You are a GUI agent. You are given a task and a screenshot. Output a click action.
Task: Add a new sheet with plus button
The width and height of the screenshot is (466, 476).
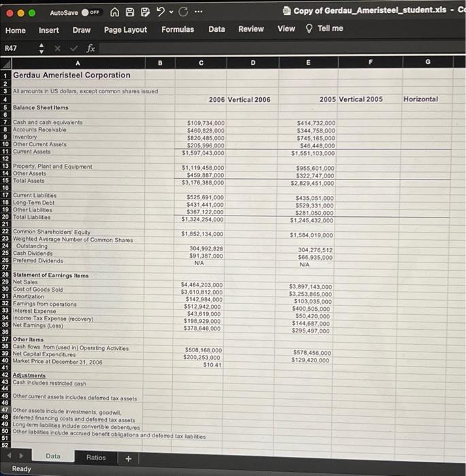pos(128,459)
